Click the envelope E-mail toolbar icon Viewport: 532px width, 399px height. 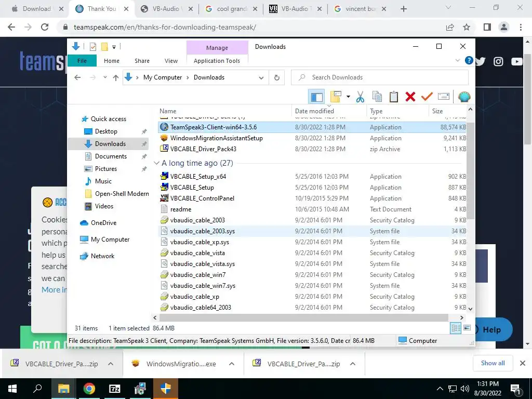coord(444,97)
